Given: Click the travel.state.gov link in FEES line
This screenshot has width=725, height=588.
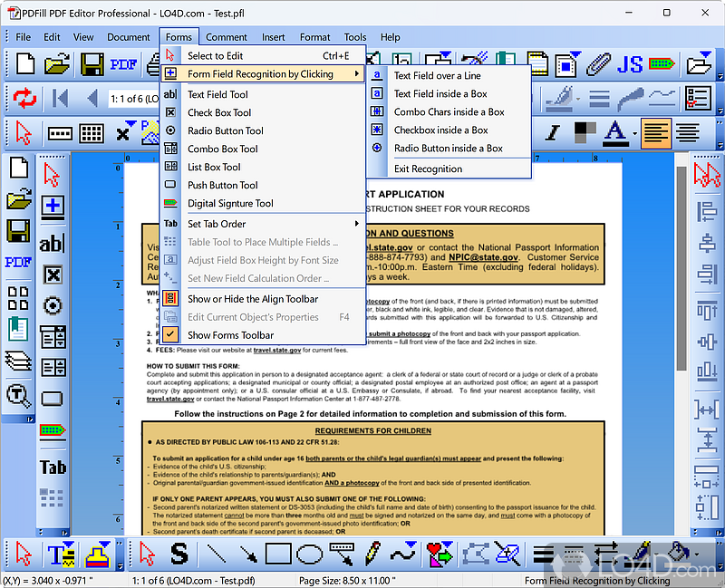Looking at the screenshot, I should (277, 350).
